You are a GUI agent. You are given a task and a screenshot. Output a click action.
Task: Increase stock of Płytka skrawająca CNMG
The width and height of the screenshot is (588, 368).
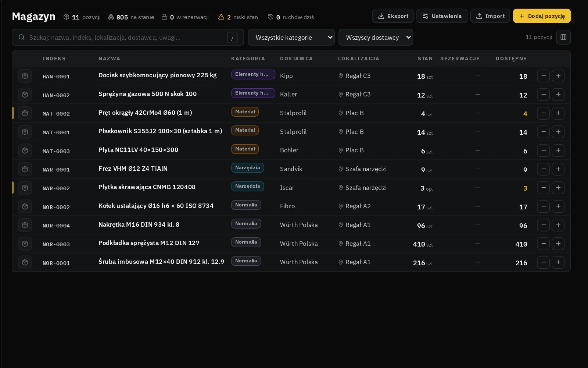[x=558, y=188]
